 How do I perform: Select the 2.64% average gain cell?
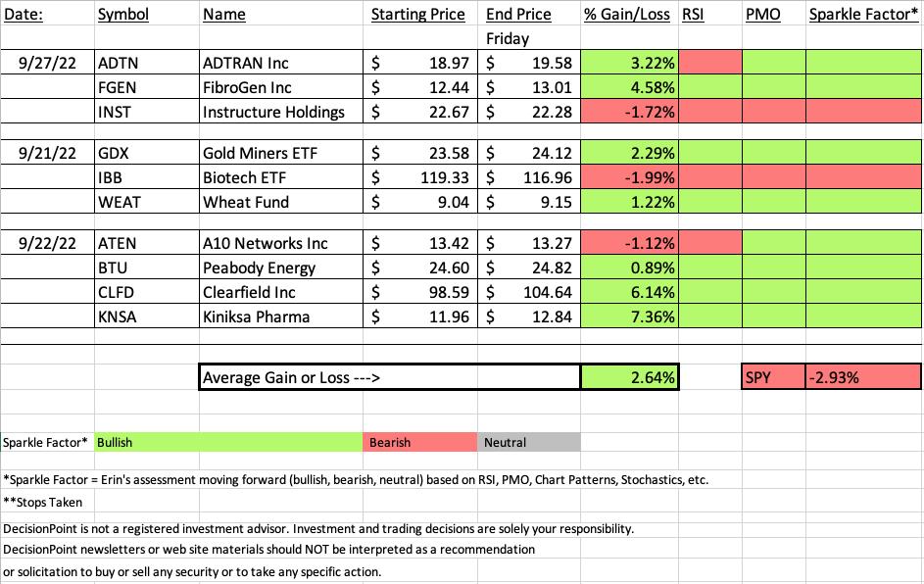629,377
